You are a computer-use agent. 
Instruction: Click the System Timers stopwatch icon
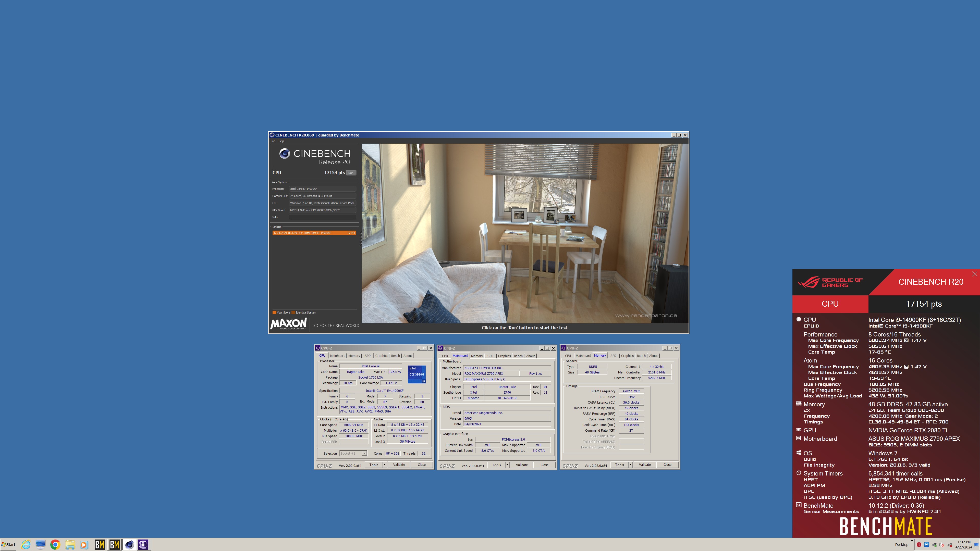[x=799, y=473]
